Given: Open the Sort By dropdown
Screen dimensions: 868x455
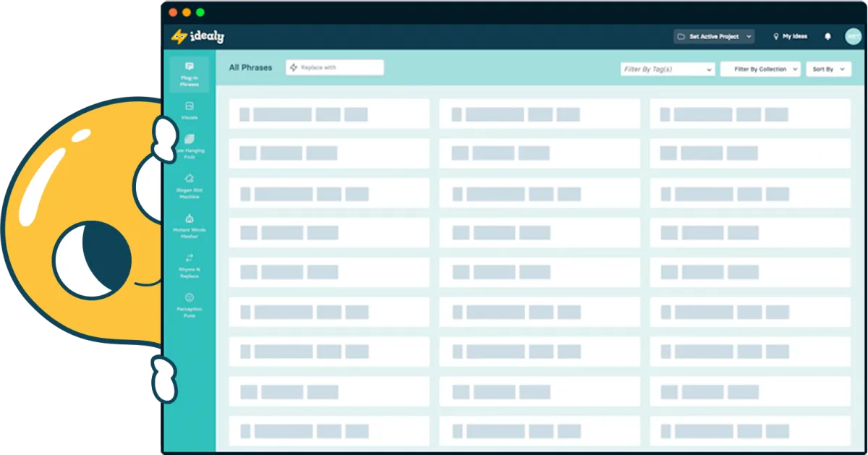Looking at the screenshot, I should [x=828, y=69].
